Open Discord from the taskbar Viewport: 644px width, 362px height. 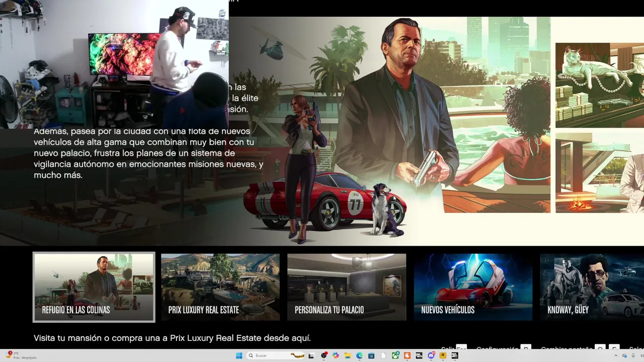tap(431, 355)
